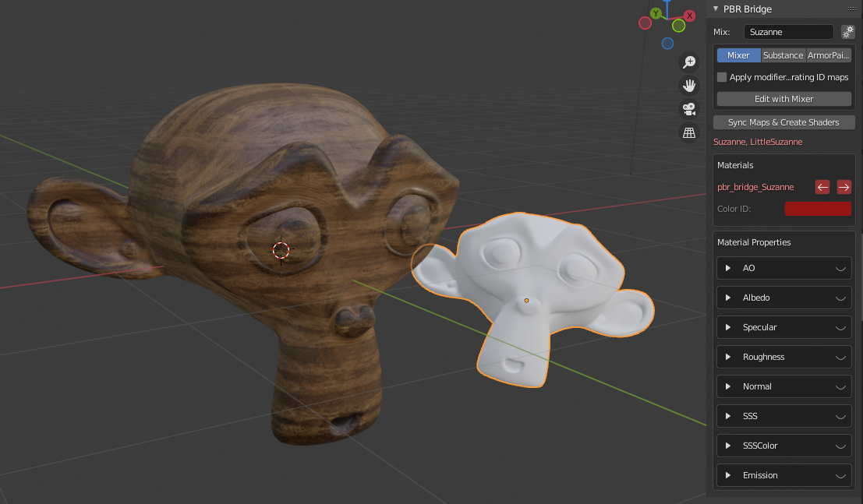Expand the Emission property section
Viewport: 863px width, 504px height.
[x=728, y=475]
